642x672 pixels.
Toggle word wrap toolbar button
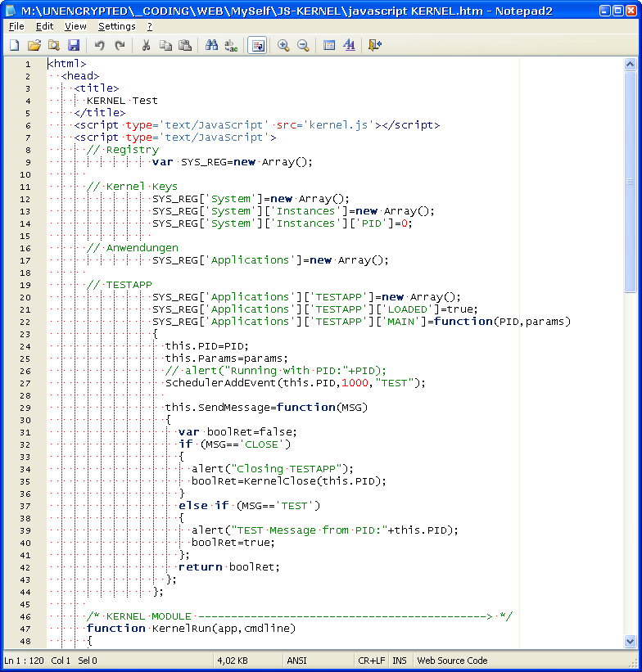[257, 46]
